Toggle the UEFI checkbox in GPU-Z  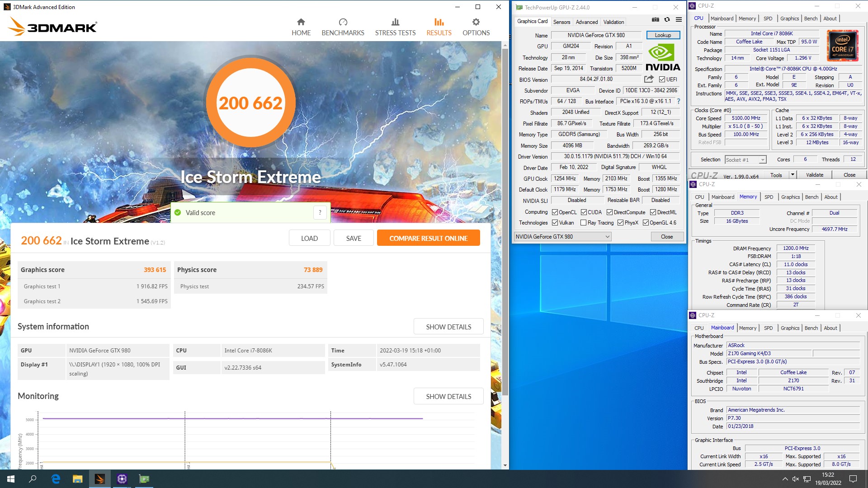(x=662, y=80)
